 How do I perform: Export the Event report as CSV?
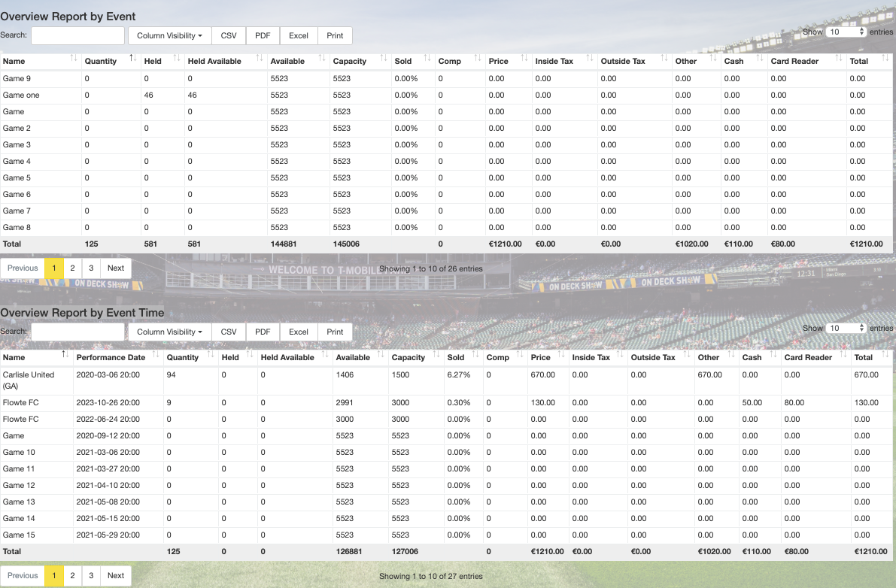point(229,35)
